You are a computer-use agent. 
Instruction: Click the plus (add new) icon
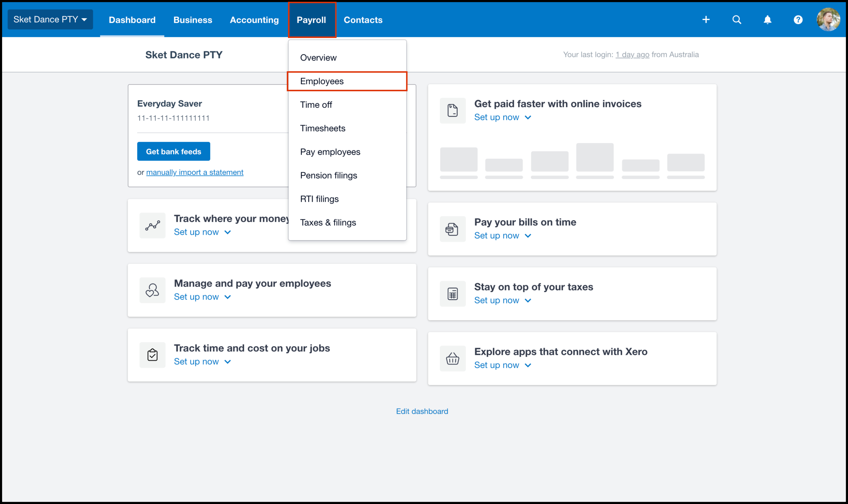point(706,20)
